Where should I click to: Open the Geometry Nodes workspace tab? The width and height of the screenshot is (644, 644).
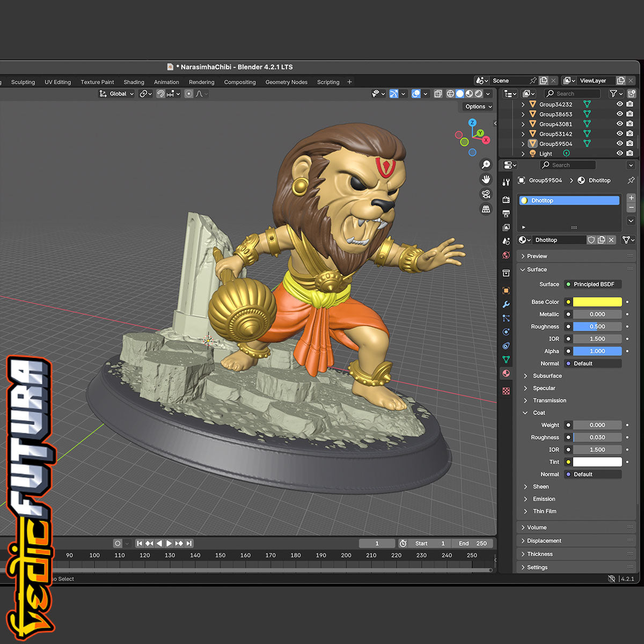click(286, 82)
